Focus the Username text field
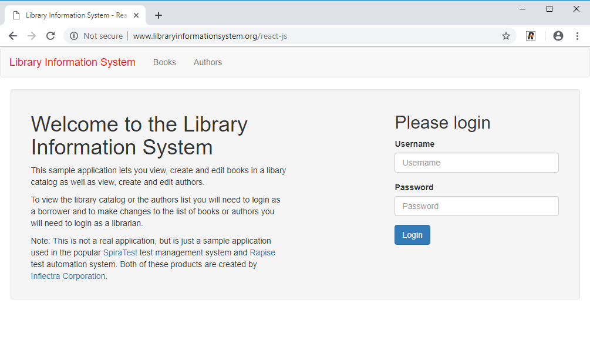Viewport: 590px width, 364px height. pyautogui.click(x=476, y=163)
